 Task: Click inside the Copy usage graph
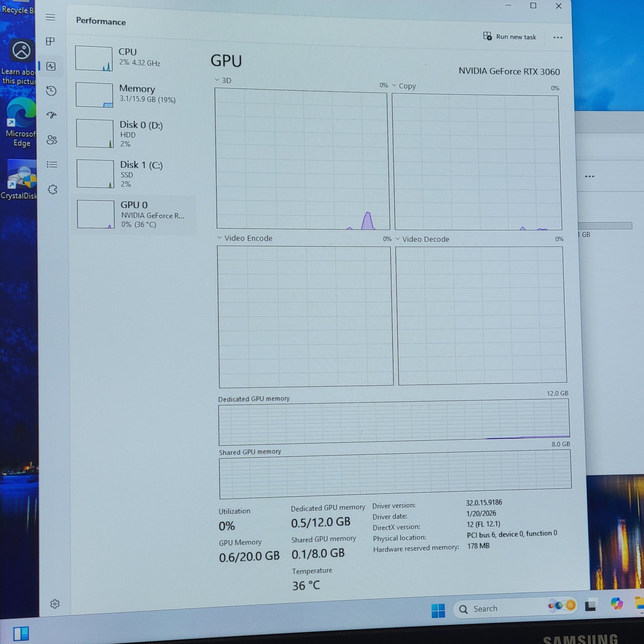click(x=477, y=162)
